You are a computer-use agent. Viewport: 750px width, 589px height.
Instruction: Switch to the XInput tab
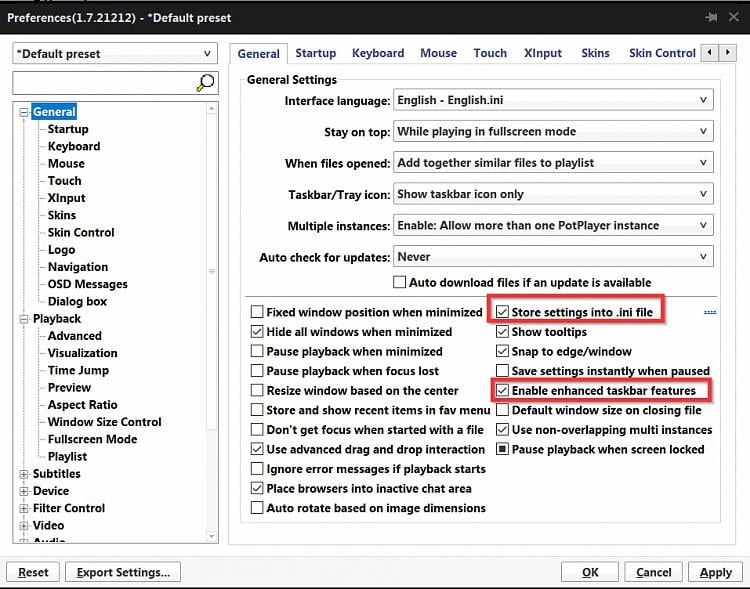click(543, 53)
